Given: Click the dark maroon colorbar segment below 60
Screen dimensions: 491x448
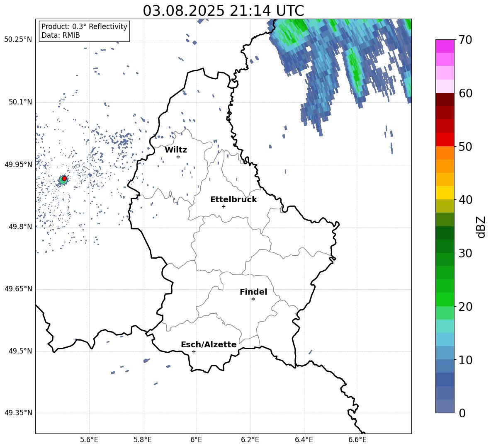Looking at the screenshot, I should pyautogui.click(x=445, y=99).
